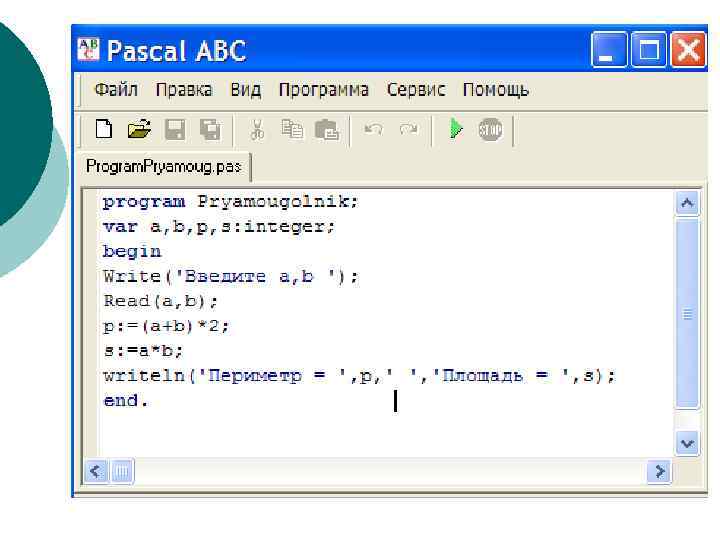Open the Сервис menu
Image resolution: width=720 pixels, height=540 pixels.
416,90
